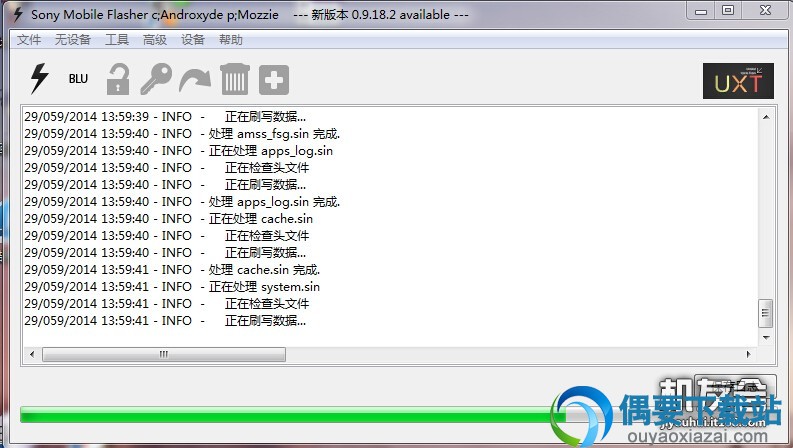
Task: Click the plus sign icon in toolbar
Action: pos(274,80)
